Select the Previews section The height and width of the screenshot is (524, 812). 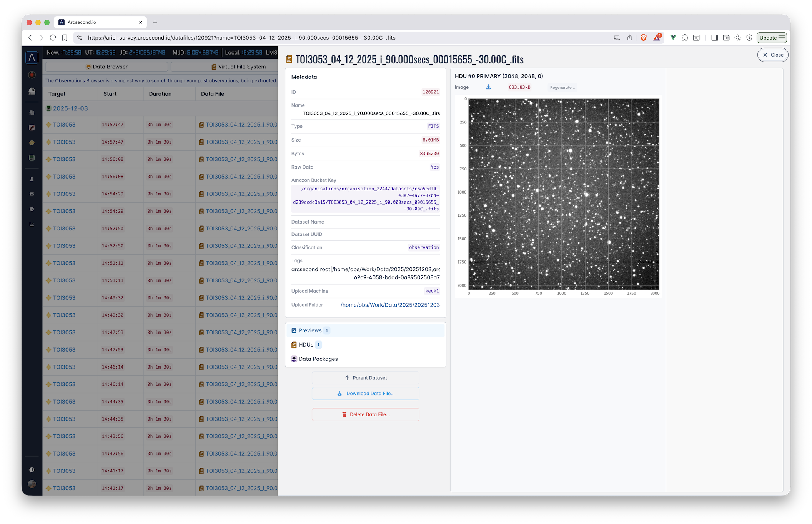[365, 330]
